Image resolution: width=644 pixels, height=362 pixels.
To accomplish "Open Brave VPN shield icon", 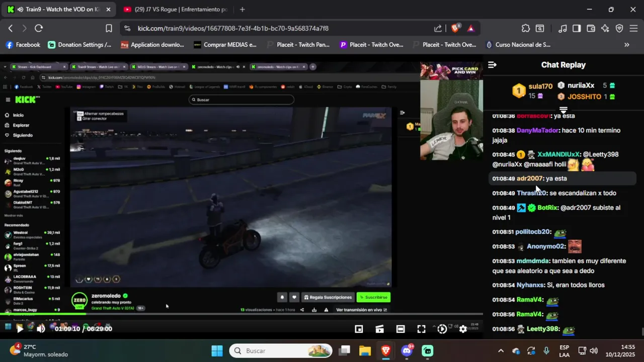I will click(619, 28).
